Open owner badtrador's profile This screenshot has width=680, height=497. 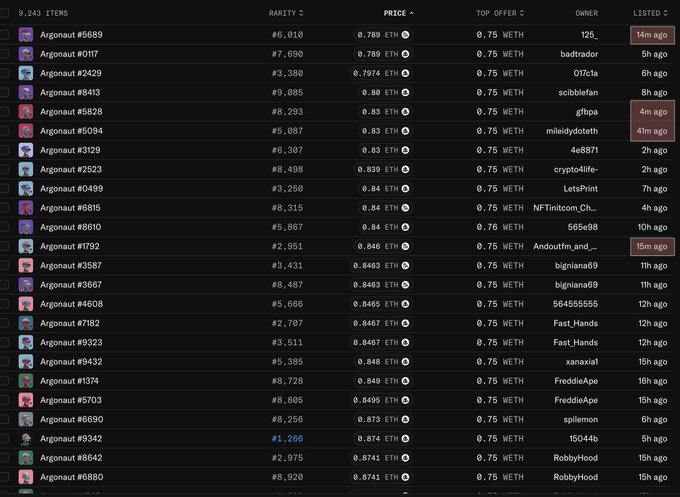pyautogui.click(x=579, y=54)
